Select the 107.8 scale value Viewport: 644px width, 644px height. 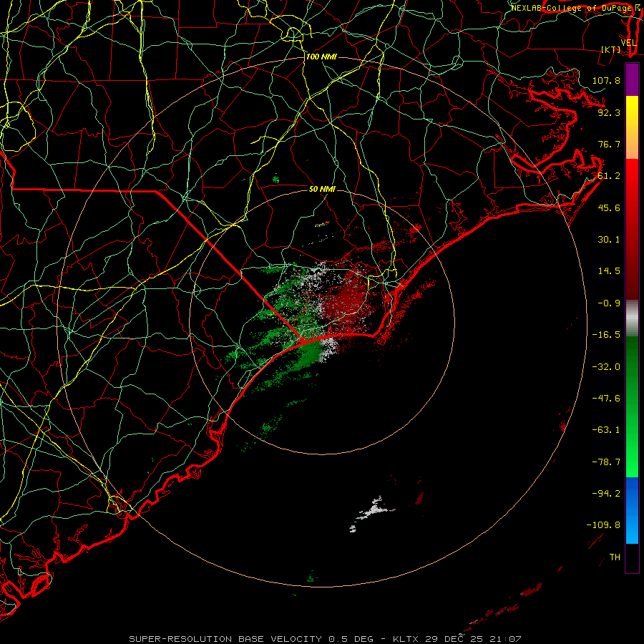(606, 80)
